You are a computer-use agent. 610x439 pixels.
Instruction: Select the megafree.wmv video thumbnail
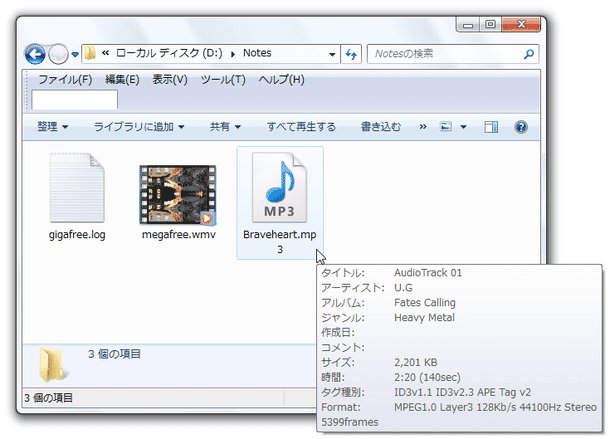[178, 195]
